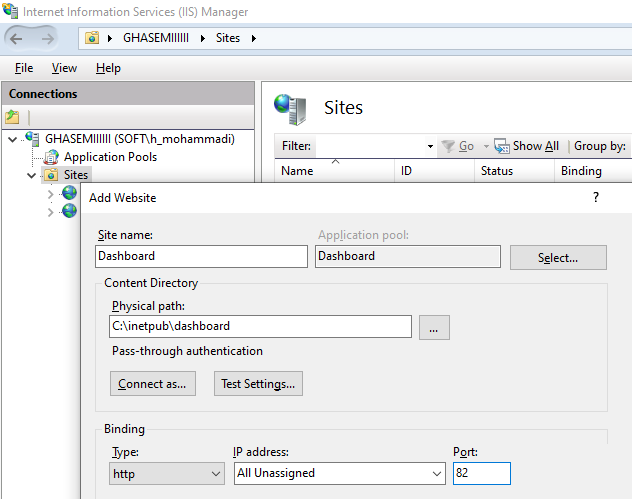The width and height of the screenshot is (632, 499).
Task: Open the File menu
Action: tap(24, 68)
